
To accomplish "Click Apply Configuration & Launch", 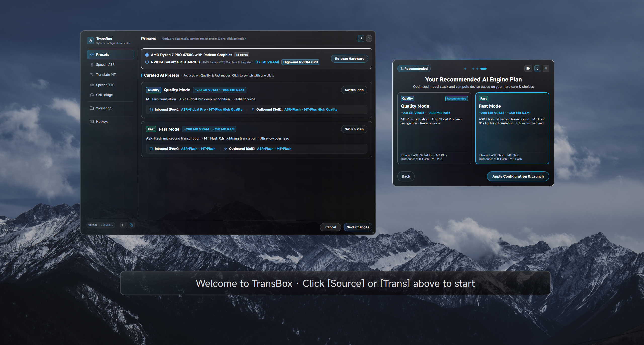I will point(518,176).
